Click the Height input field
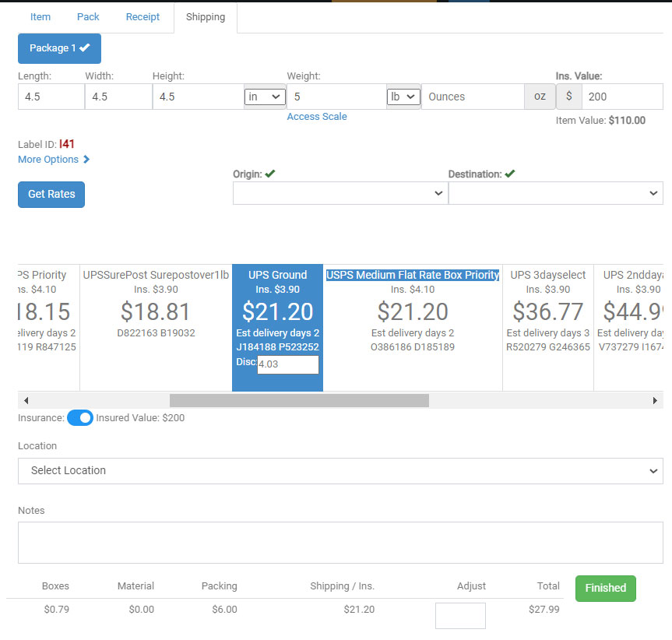 pyautogui.click(x=198, y=97)
